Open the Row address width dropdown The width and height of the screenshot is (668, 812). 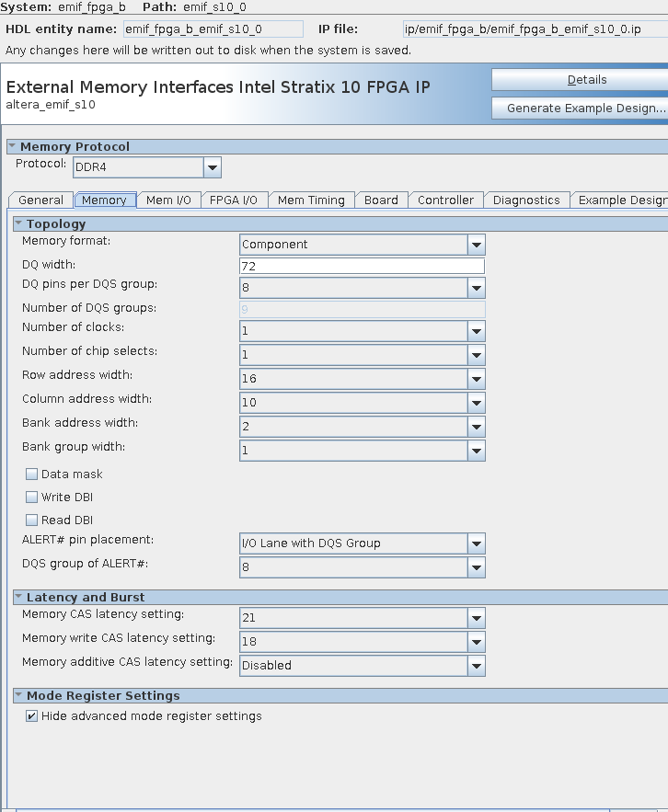[x=477, y=379]
